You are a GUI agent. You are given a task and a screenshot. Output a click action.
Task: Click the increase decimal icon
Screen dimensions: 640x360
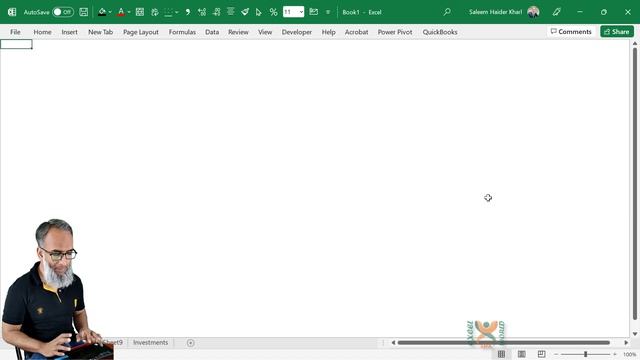click(202, 12)
